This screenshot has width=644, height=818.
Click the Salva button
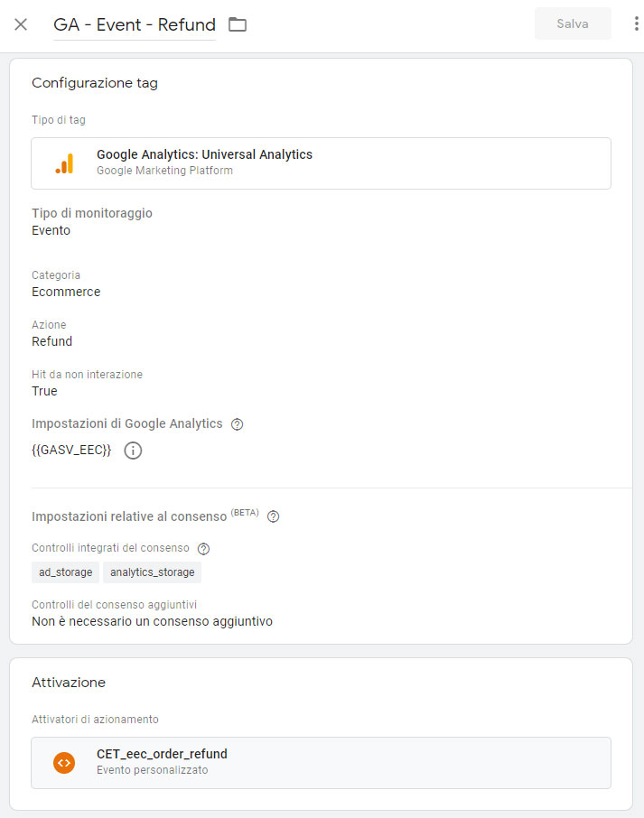573,24
